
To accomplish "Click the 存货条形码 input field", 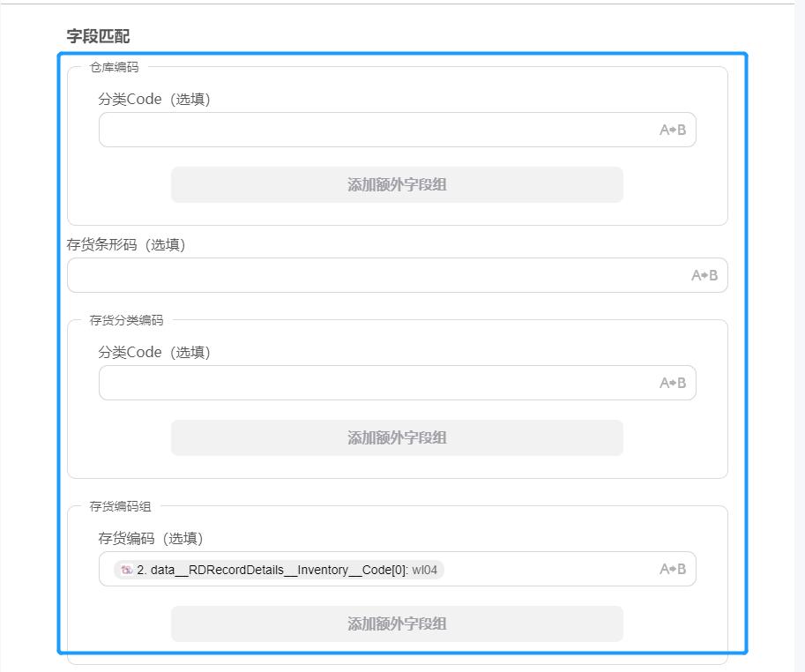I will 353,275.
